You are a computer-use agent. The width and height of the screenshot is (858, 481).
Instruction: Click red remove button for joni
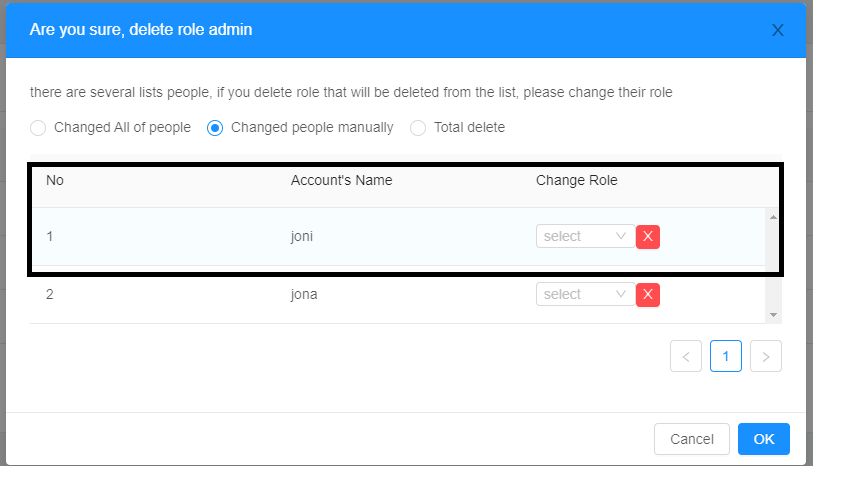(x=648, y=236)
